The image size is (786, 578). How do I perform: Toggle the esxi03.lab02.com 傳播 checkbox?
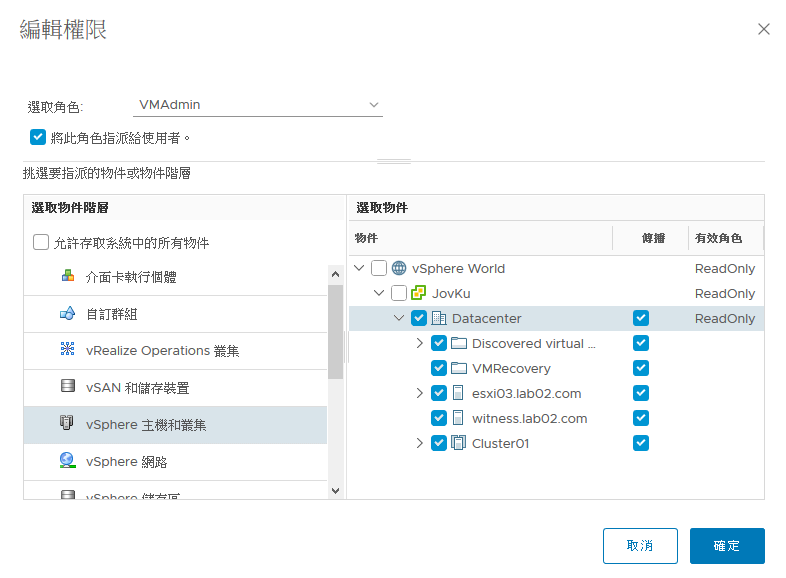tap(641, 393)
